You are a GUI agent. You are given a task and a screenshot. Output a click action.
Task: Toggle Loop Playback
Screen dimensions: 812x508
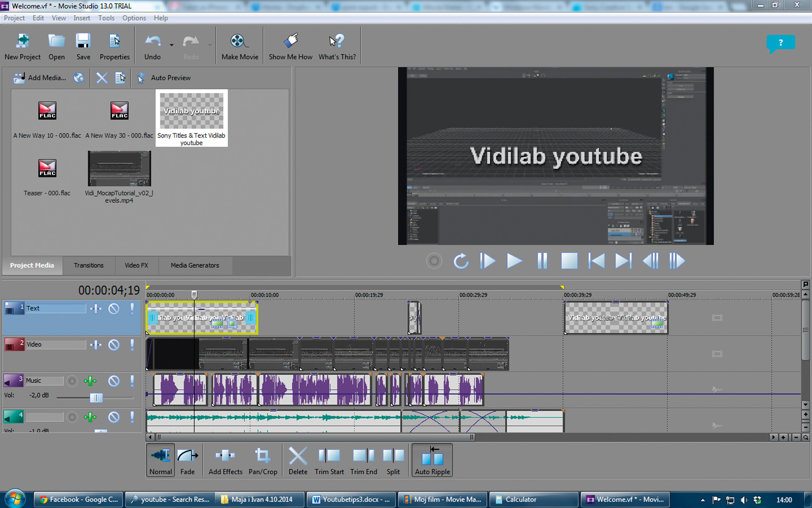point(461,261)
